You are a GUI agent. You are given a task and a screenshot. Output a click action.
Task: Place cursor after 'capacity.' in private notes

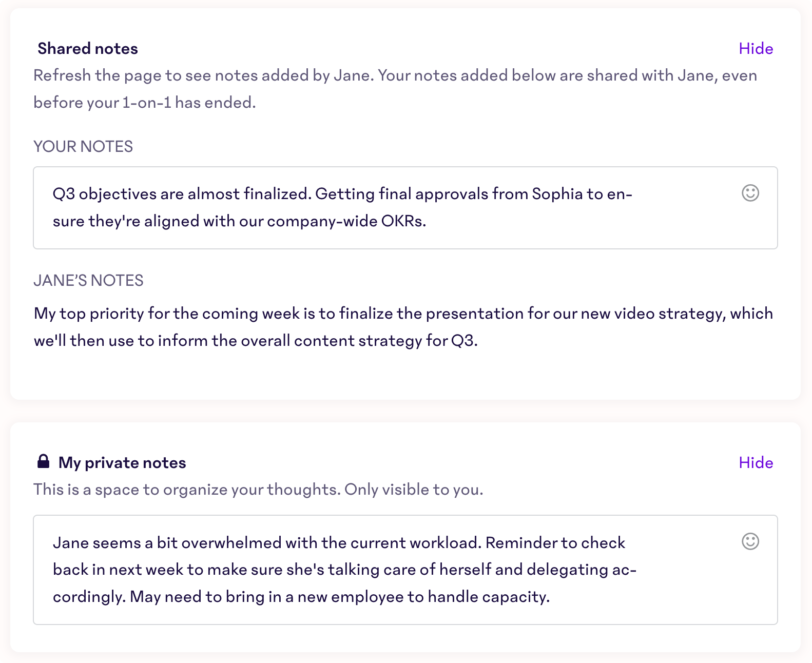pos(551,597)
